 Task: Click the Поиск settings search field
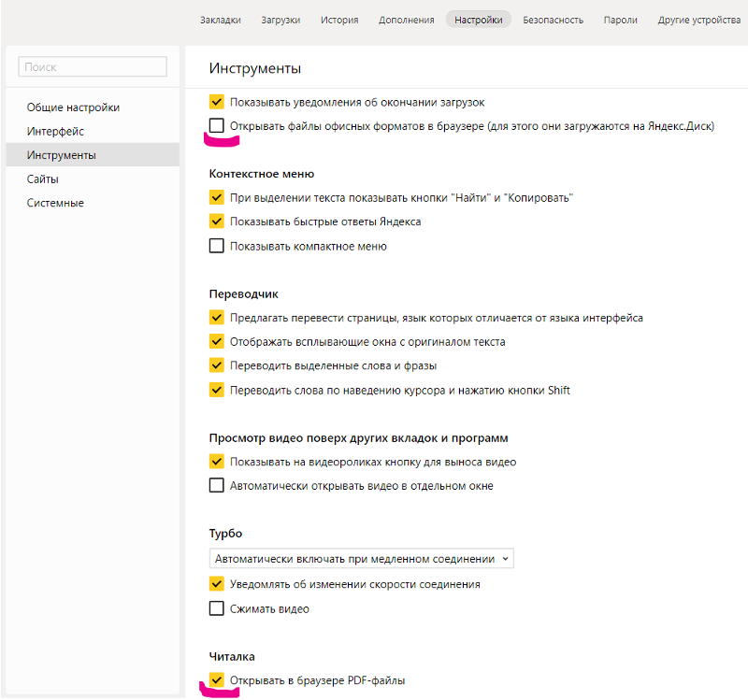coord(93,66)
